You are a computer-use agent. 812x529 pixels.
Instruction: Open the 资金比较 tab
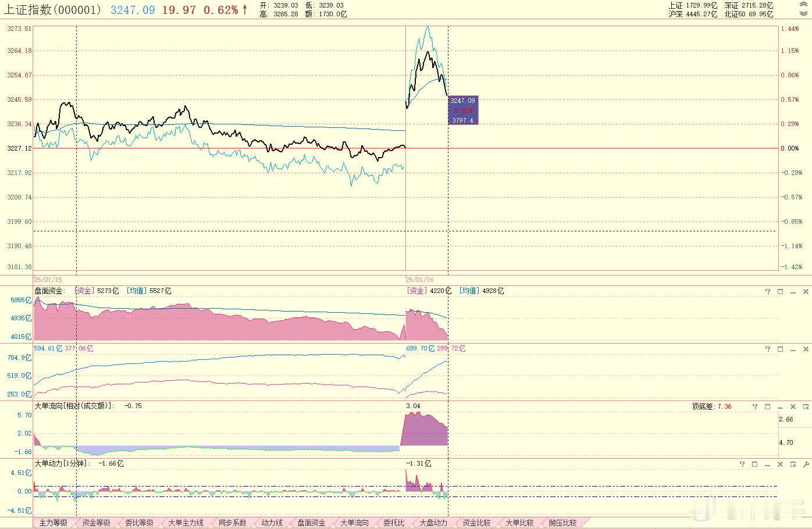(x=477, y=523)
